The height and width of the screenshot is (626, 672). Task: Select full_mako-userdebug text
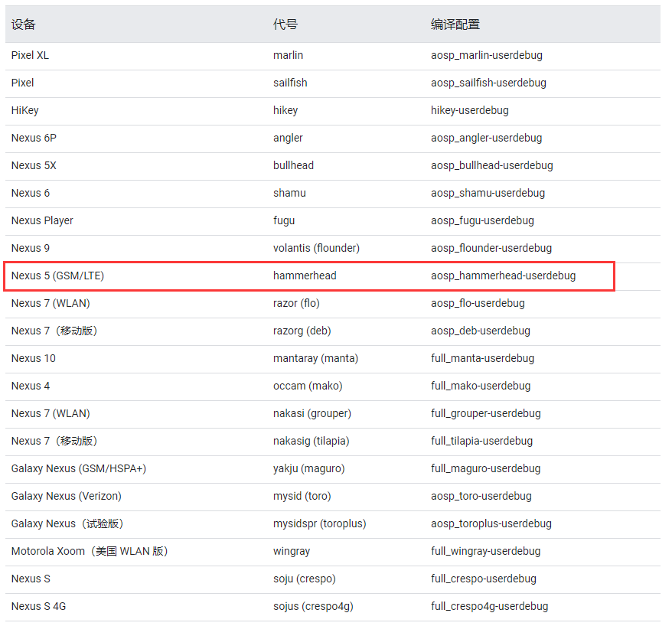coord(481,386)
